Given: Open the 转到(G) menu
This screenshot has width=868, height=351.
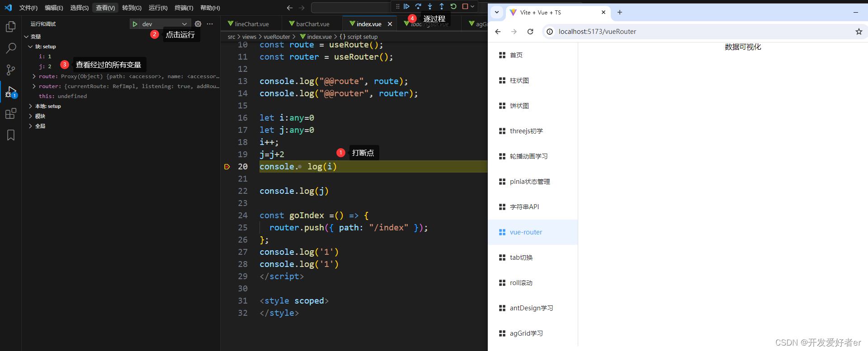Looking at the screenshot, I should (132, 8).
